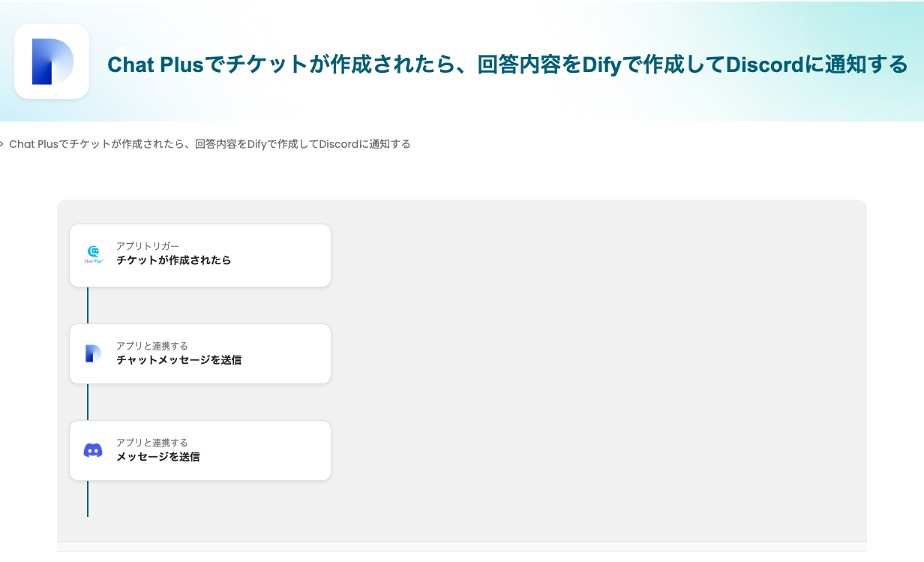Click アプリと連携する label on the Dify step
The image size is (924, 562).
(x=152, y=346)
